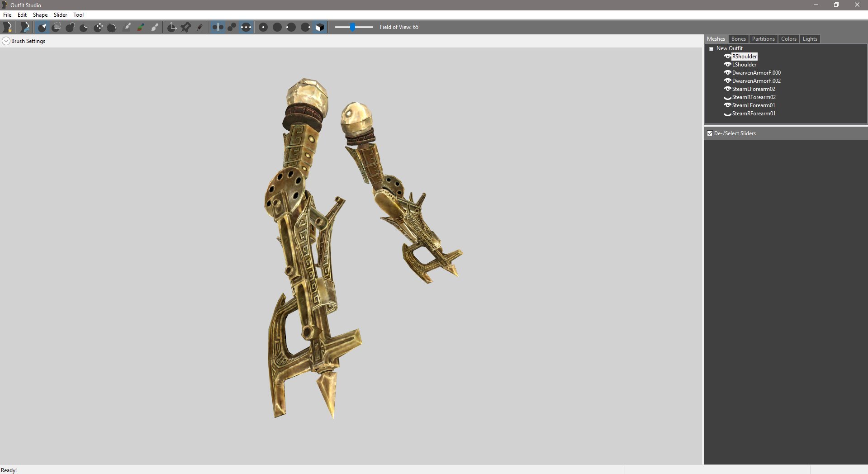The height and width of the screenshot is (474, 868).
Task: Open the Shape menu
Action: [40, 15]
